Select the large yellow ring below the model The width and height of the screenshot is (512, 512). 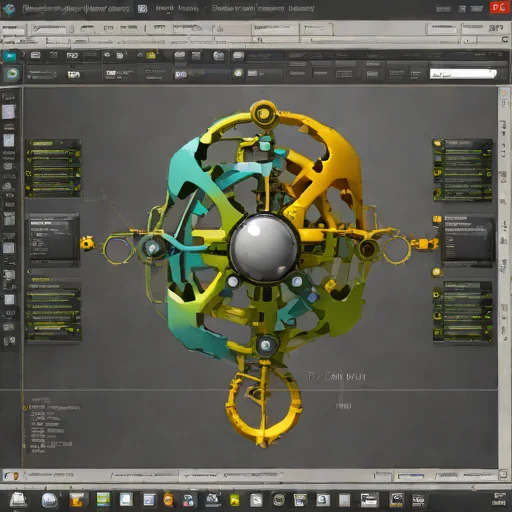pos(263,406)
